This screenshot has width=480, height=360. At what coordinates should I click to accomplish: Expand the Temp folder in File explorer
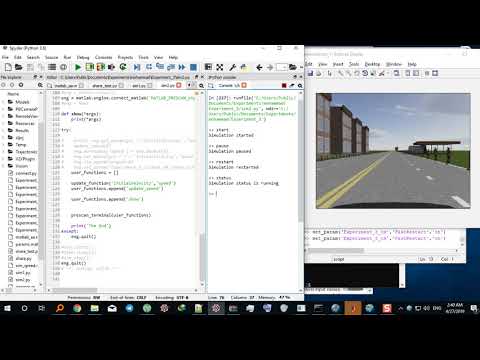pos(4,145)
